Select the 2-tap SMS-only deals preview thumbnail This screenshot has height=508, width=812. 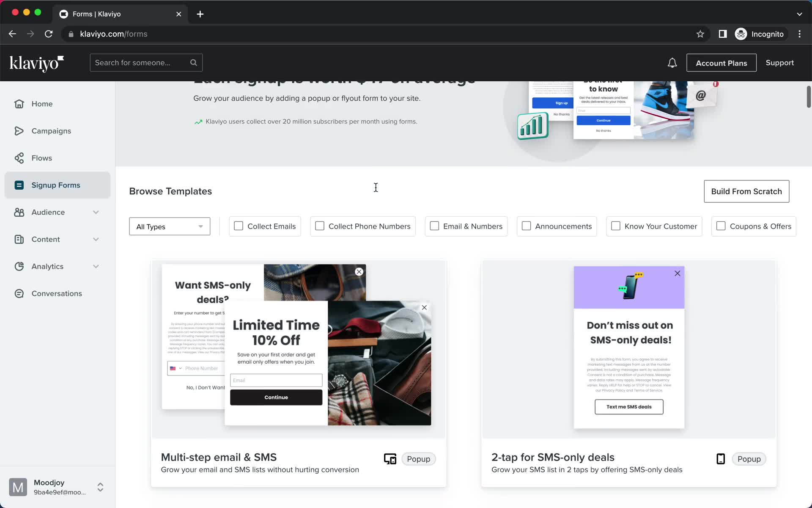629,349
